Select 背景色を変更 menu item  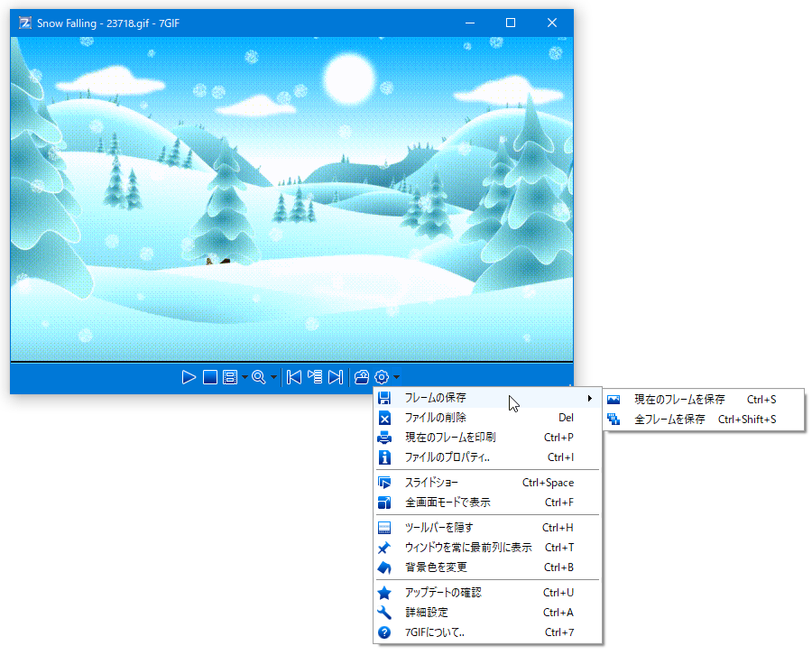[487, 567]
